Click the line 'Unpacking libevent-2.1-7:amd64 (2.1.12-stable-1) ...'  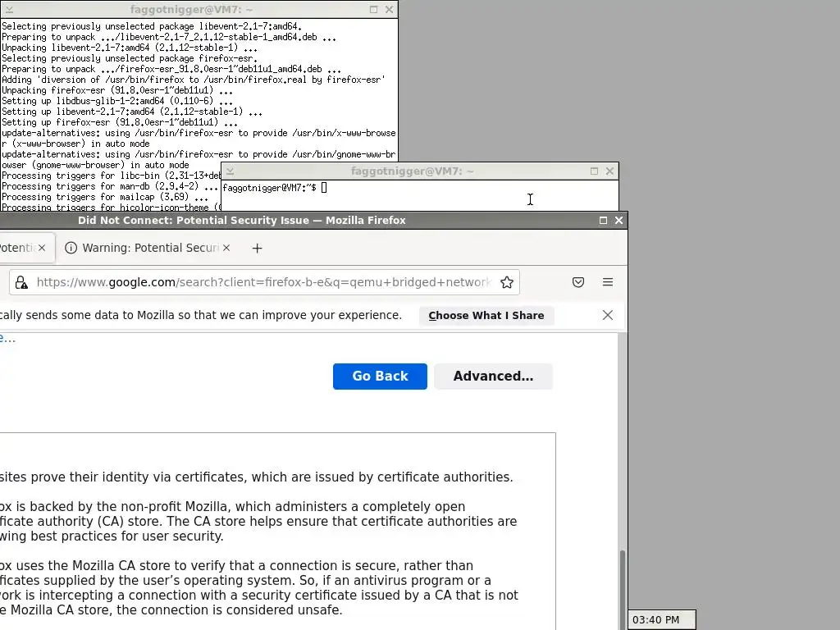130,47
